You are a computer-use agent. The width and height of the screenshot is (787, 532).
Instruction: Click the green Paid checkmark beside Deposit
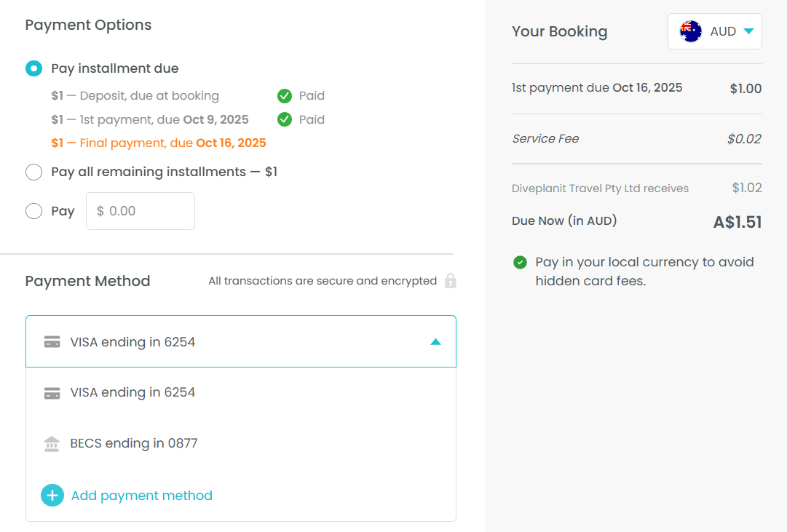coord(284,95)
